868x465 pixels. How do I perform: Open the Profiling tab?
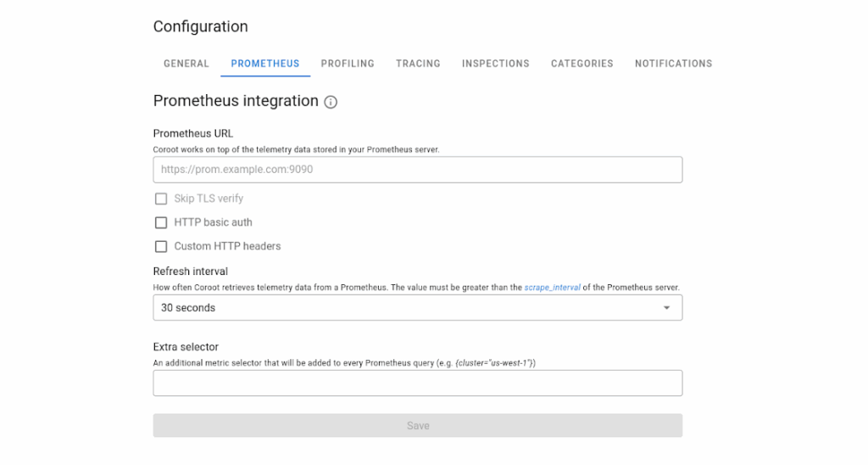point(348,64)
